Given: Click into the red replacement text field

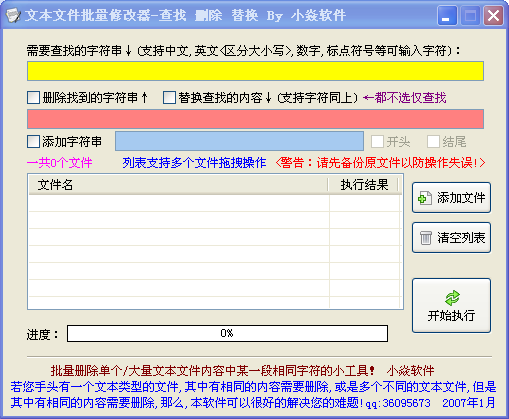Looking at the screenshot, I should coord(255,119).
